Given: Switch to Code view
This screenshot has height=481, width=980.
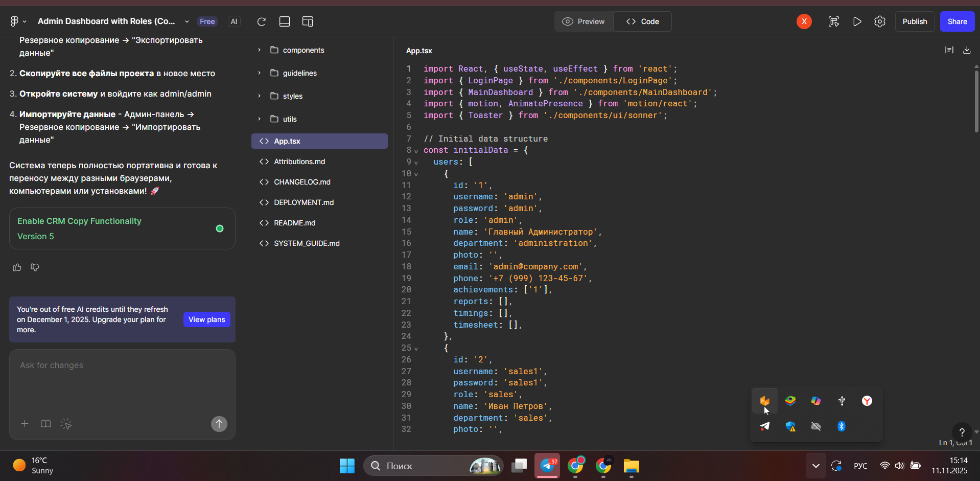Looking at the screenshot, I should coord(643,21).
